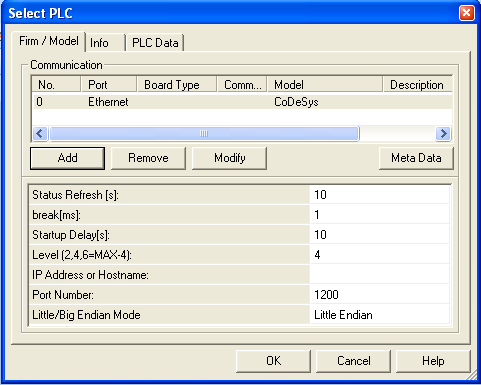Click the break[ms] label
481x385 pixels.
[56, 215]
